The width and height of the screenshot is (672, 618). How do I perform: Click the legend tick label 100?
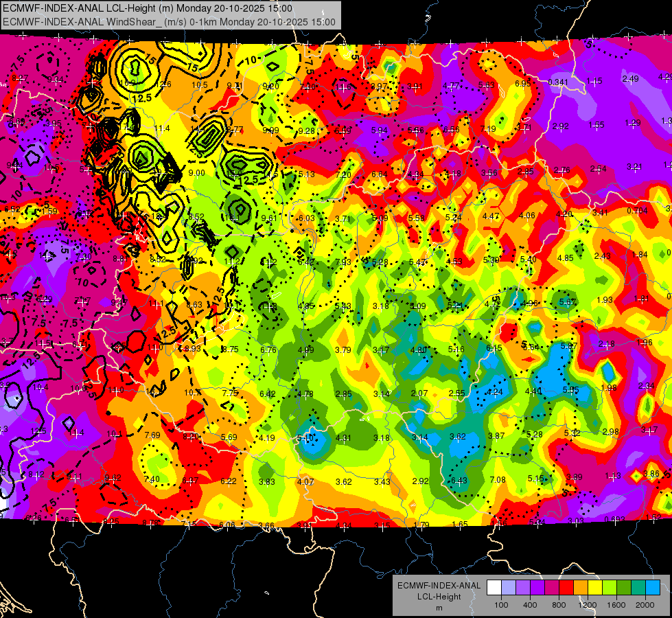pos(501,605)
